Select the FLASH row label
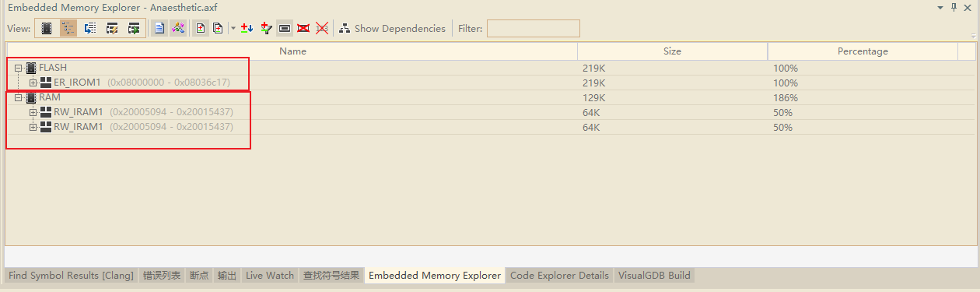The image size is (980, 292). [53, 69]
